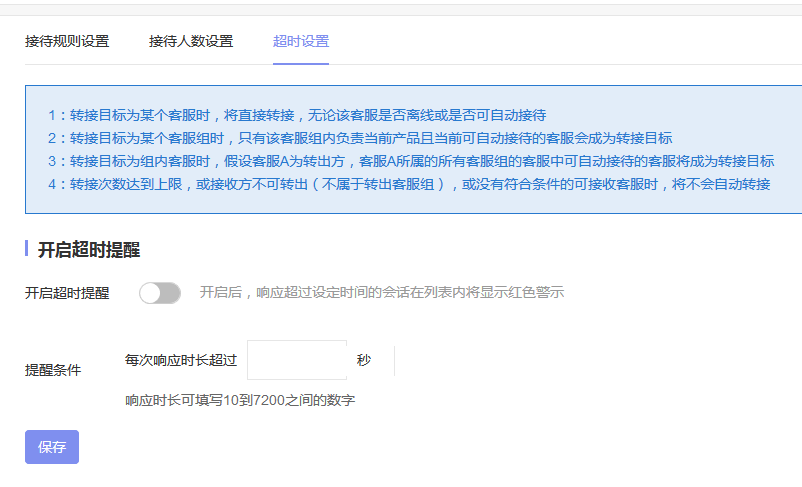Image resolution: width=802 pixels, height=487 pixels.
Task: Click the 提醒条件 label
Action: pos(53,370)
